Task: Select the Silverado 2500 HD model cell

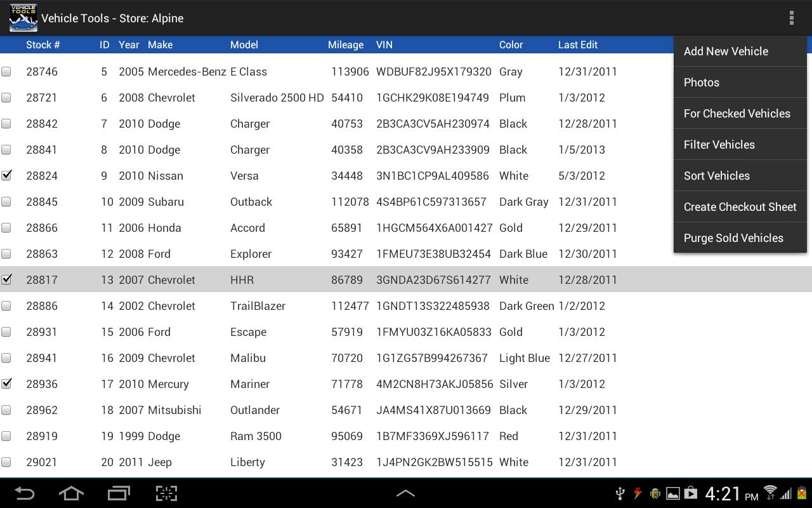Action: pos(277,98)
